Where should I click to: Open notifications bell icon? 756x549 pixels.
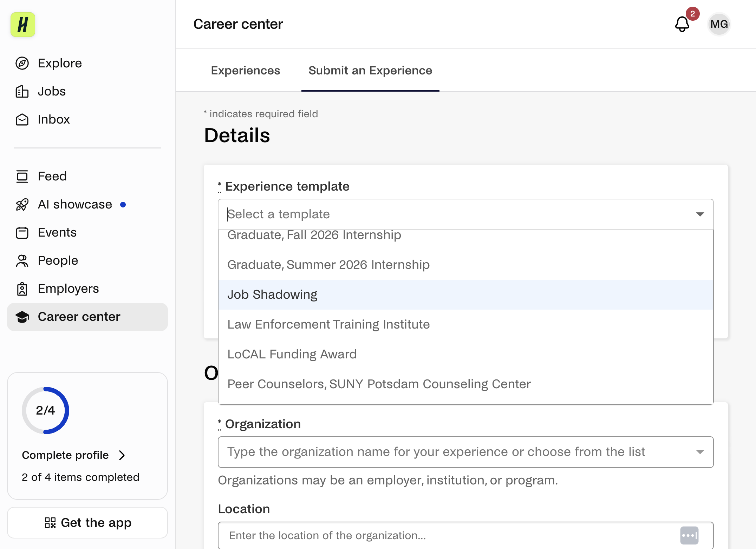click(682, 24)
